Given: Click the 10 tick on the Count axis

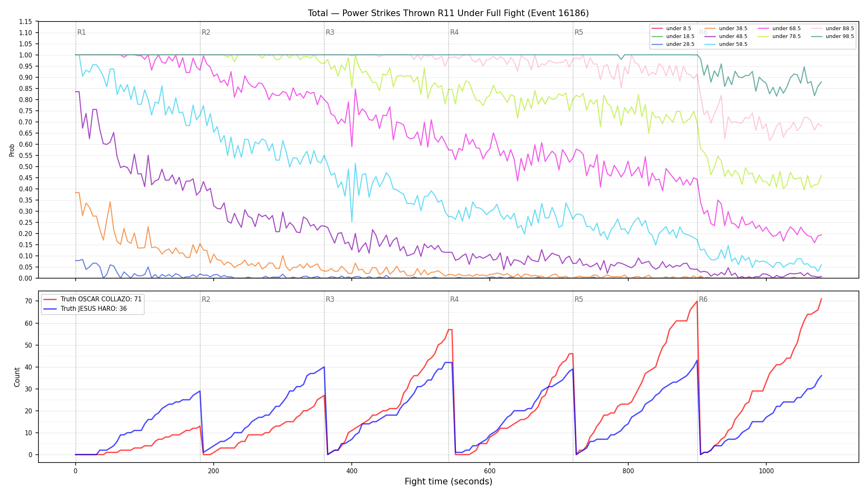Looking at the screenshot, I should (x=29, y=433).
